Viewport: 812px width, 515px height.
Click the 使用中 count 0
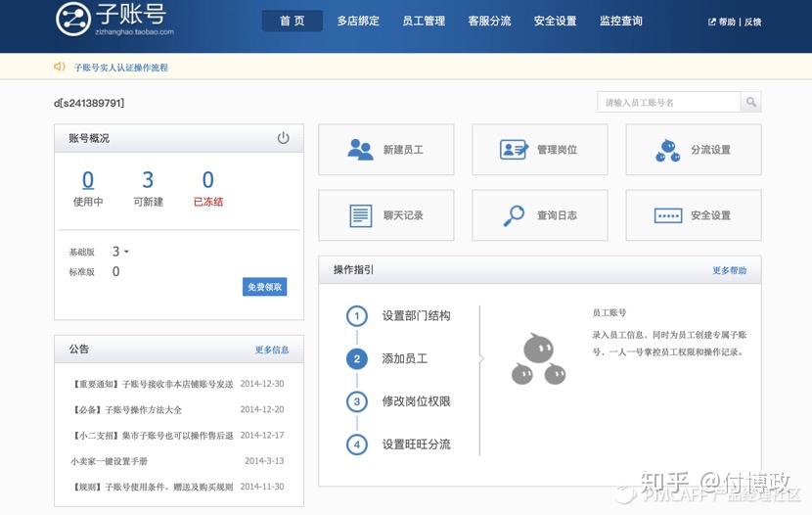(88, 180)
